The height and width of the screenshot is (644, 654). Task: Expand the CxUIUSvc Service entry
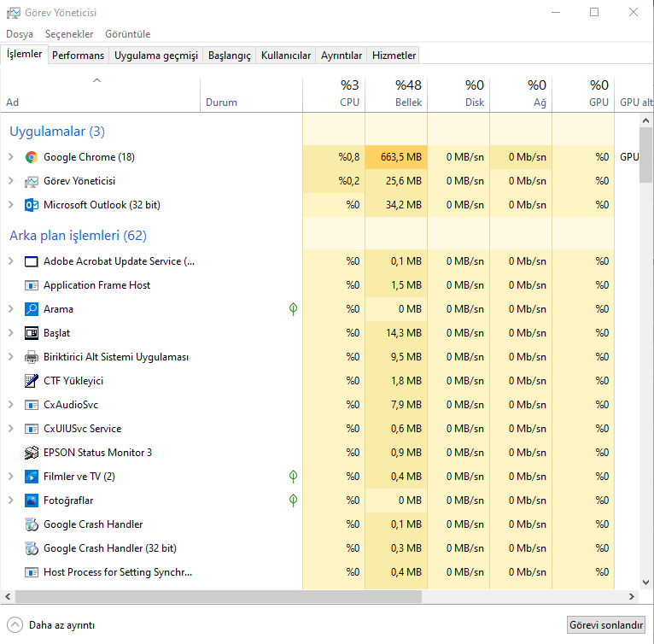click(11, 428)
